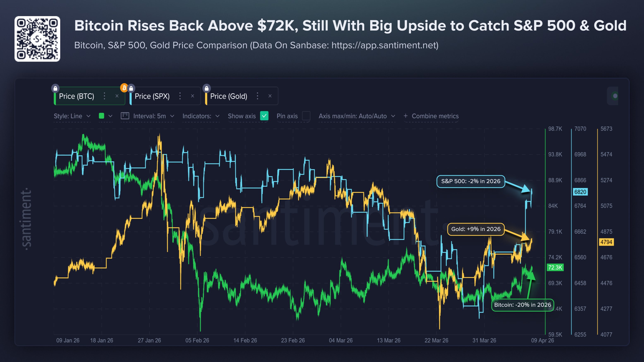Viewport: 644px width, 362px height.
Task: Open three-dot menu on Price (SPX)
Action: tap(180, 96)
